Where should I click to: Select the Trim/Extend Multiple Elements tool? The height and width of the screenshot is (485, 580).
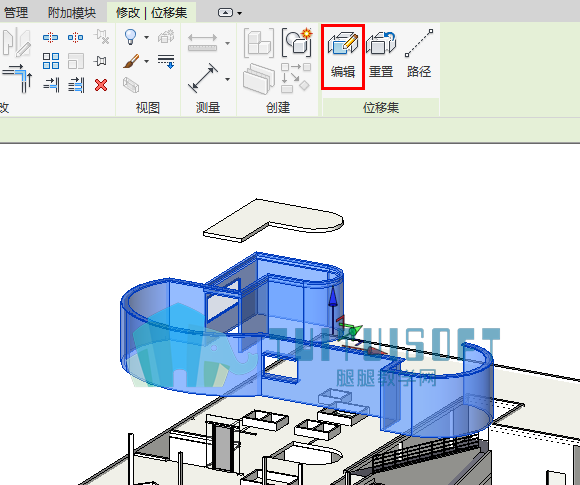coord(76,85)
